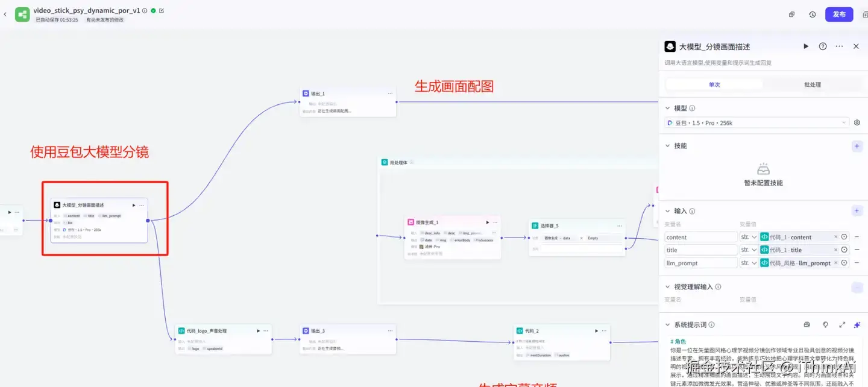The width and height of the screenshot is (868, 387).
Task: Click the AI sparkle prompt optimize icon
Action: (857, 325)
